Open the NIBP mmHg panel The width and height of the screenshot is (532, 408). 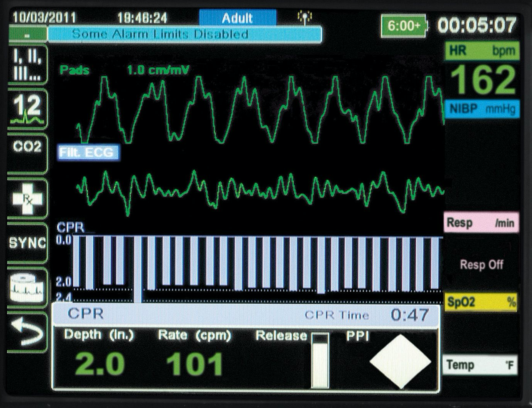[482, 109]
